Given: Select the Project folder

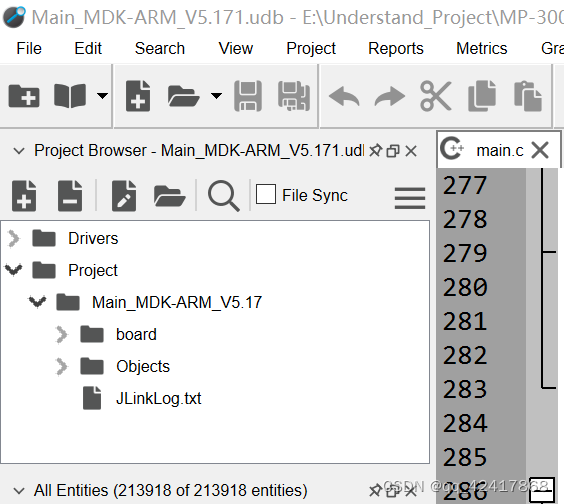Looking at the screenshot, I should [x=93, y=271].
